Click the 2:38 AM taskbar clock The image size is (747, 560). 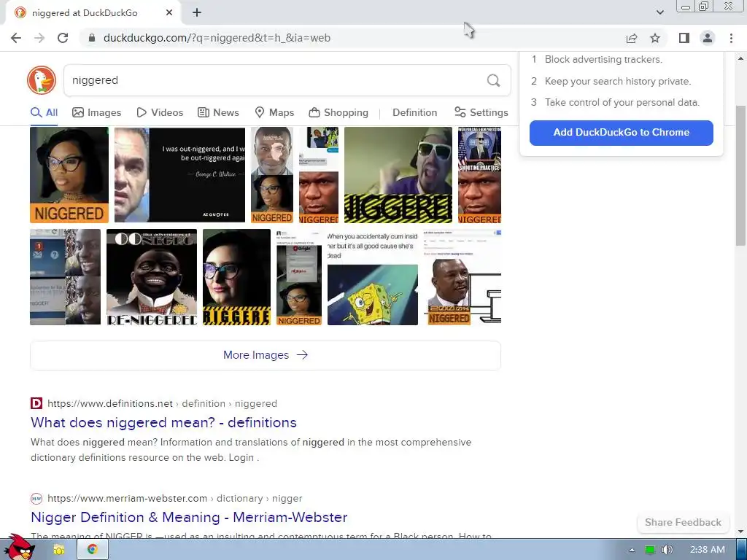pyautogui.click(x=708, y=550)
